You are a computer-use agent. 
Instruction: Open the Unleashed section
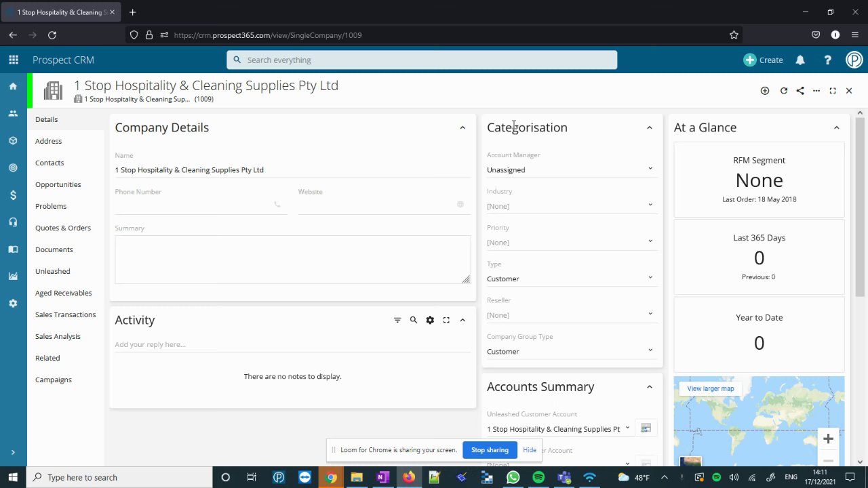tap(53, 271)
